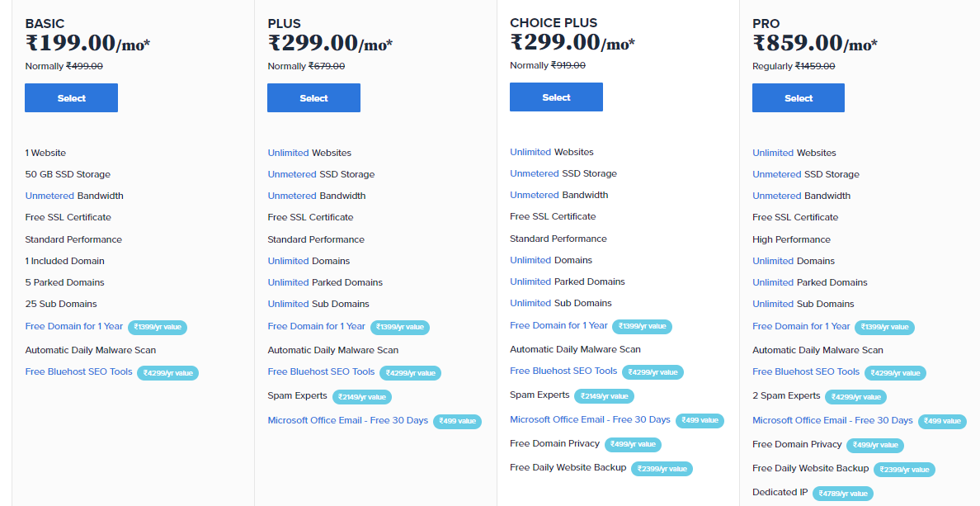Open Free Domain for 1 Year link in BASIC

(73, 326)
